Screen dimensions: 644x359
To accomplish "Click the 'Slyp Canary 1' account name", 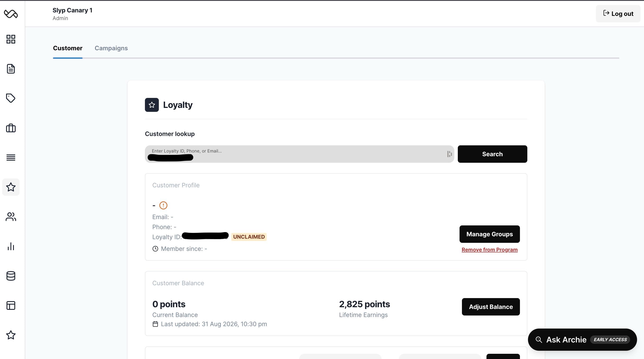I will 72,10.
